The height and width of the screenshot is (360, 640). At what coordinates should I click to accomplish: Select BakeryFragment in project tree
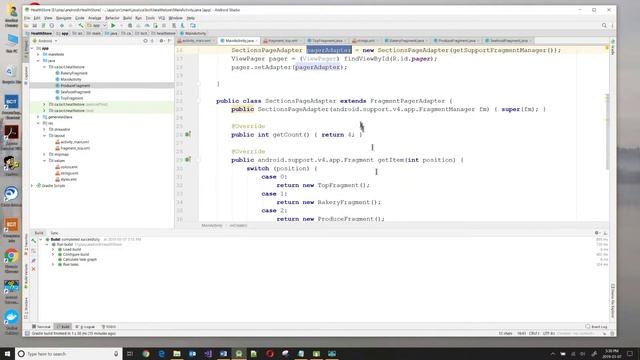point(74,73)
